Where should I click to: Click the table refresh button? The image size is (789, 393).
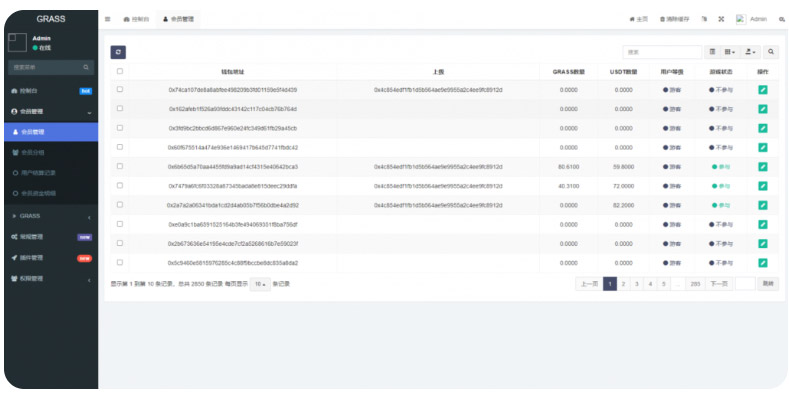pyautogui.click(x=118, y=52)
